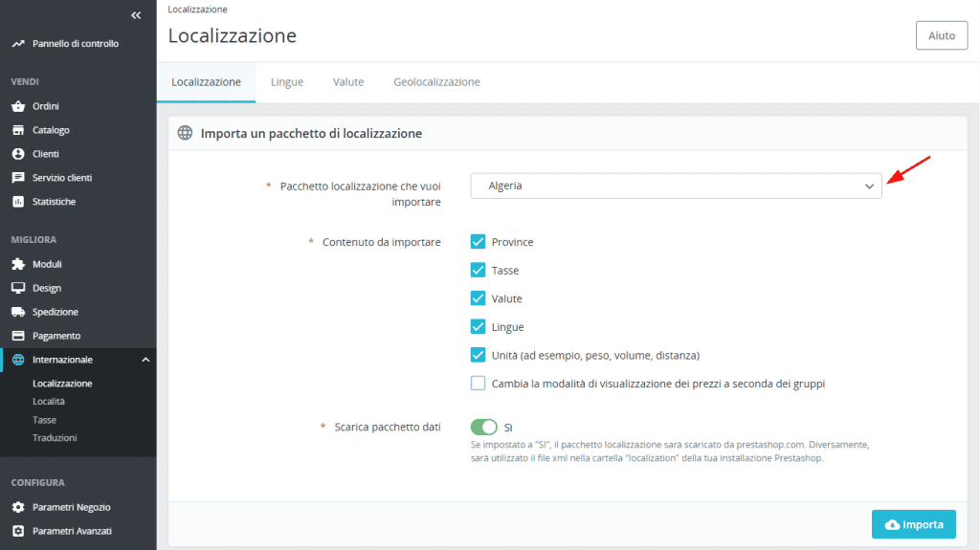Click the Servizio clienti chat icon
Screen dimensions: 980x550
(18, 178)
